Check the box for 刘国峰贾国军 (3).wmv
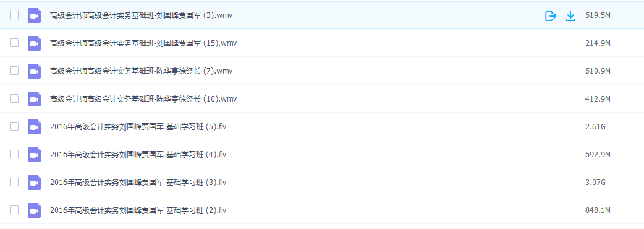 tap(14, 15)
